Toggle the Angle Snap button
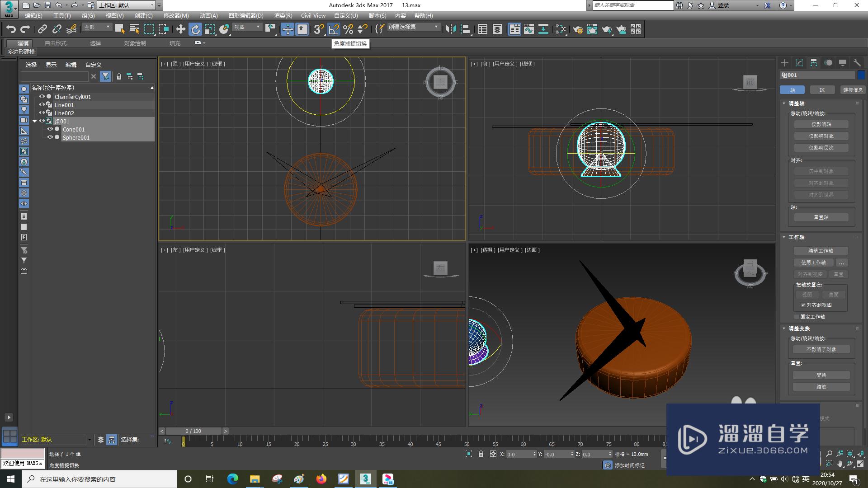Screen dimensions: 868x488 pos(334,29)
